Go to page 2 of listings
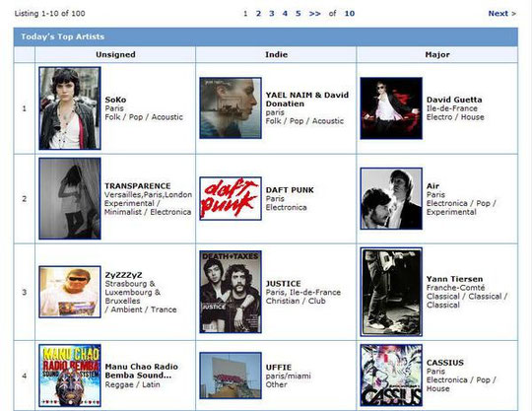The width and height of the screenshot is (532, 411). coord(258,14)
